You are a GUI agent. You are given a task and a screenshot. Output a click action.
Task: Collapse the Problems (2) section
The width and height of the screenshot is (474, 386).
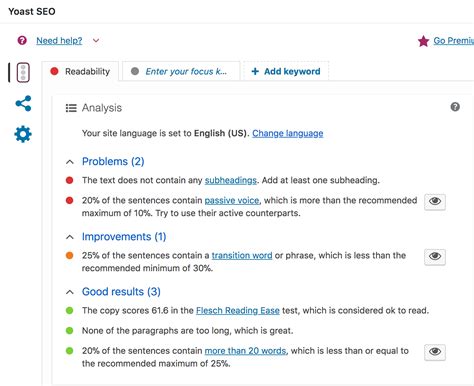coord(70,162)
